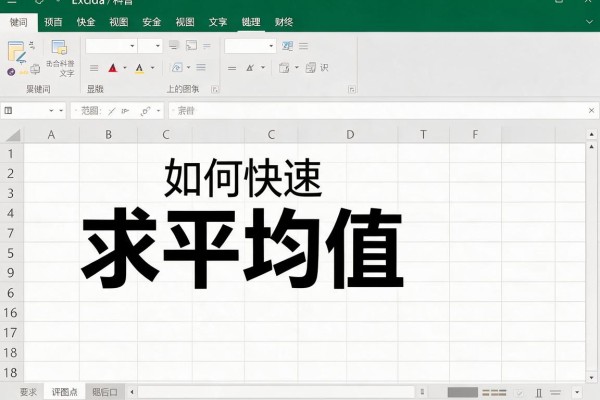
Task: Click the calendar-style icon left of 识
Action: (284, 68)
